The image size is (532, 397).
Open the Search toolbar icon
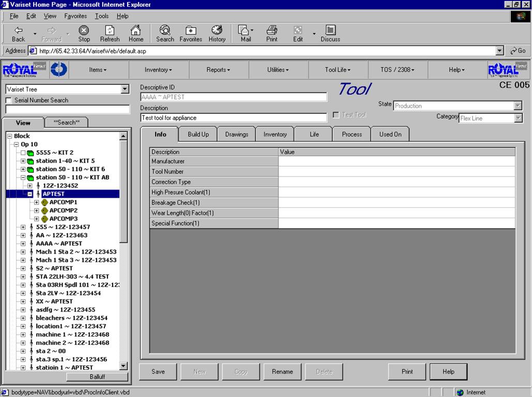click(x=165, y=30)
